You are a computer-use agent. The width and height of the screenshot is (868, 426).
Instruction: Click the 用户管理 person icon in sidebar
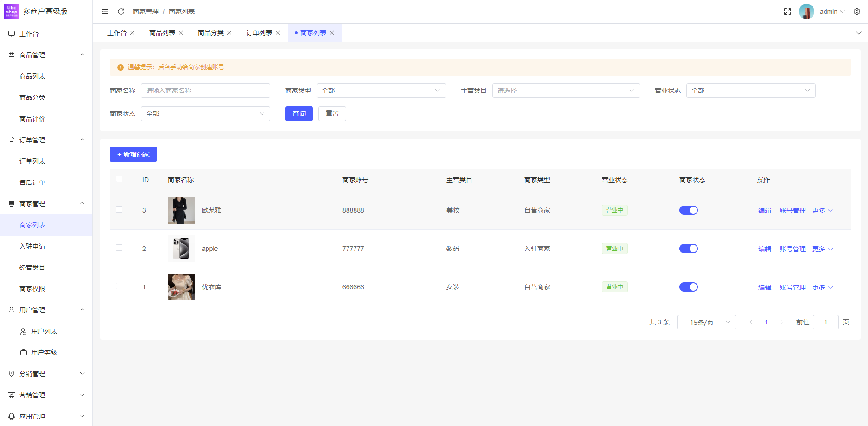click(x=11, y=310)
